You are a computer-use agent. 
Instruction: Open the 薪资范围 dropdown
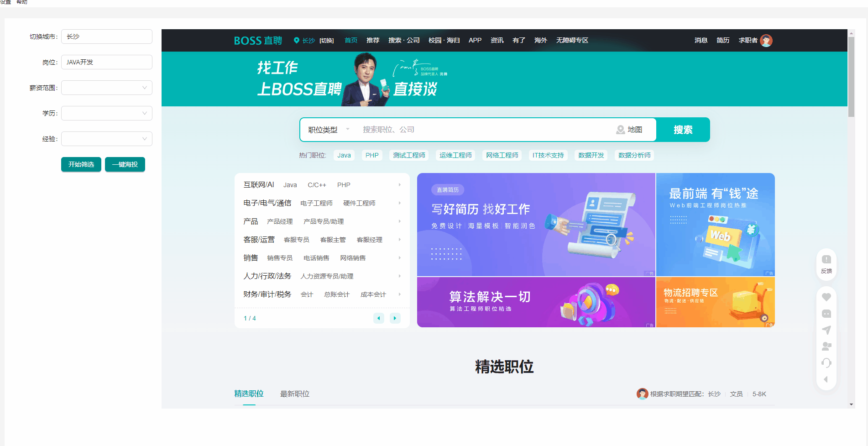click(x=107, y=88)
